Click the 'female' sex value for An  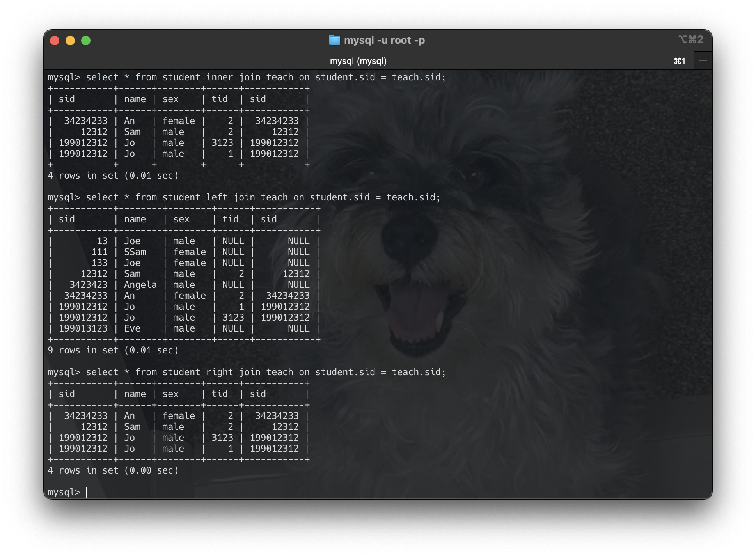click(x=179, y=121)
